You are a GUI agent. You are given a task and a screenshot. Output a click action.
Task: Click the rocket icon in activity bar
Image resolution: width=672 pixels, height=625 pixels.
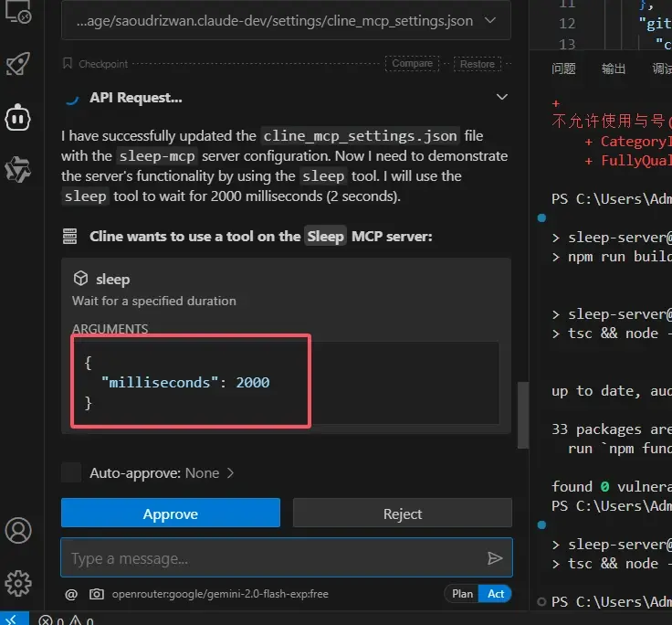[18, 63]
